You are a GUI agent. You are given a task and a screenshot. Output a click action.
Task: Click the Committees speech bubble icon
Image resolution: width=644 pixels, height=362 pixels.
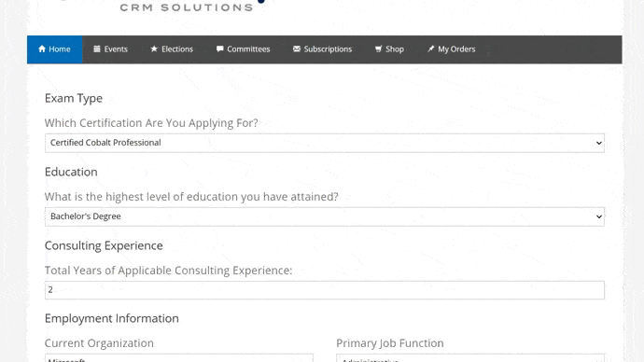click(219, 49)
